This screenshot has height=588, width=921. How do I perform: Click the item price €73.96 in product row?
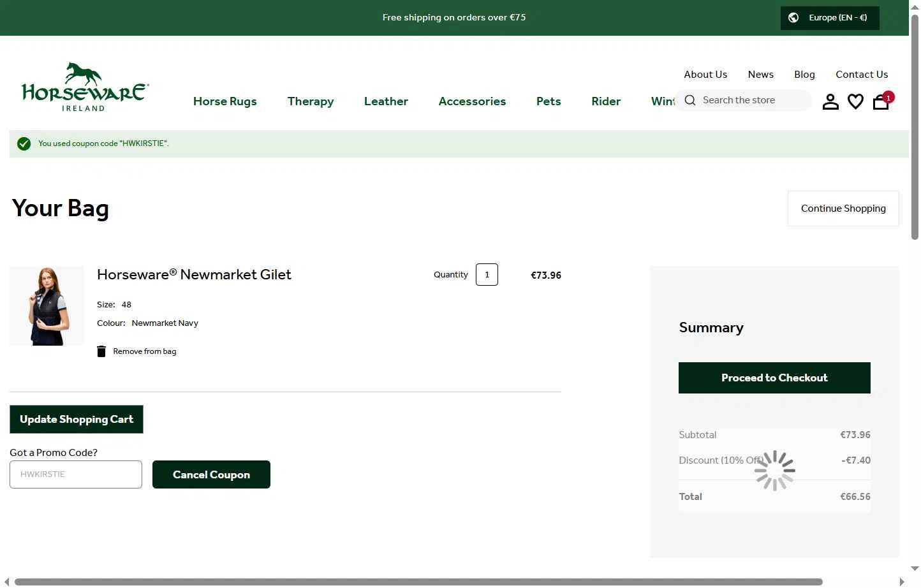546,276
